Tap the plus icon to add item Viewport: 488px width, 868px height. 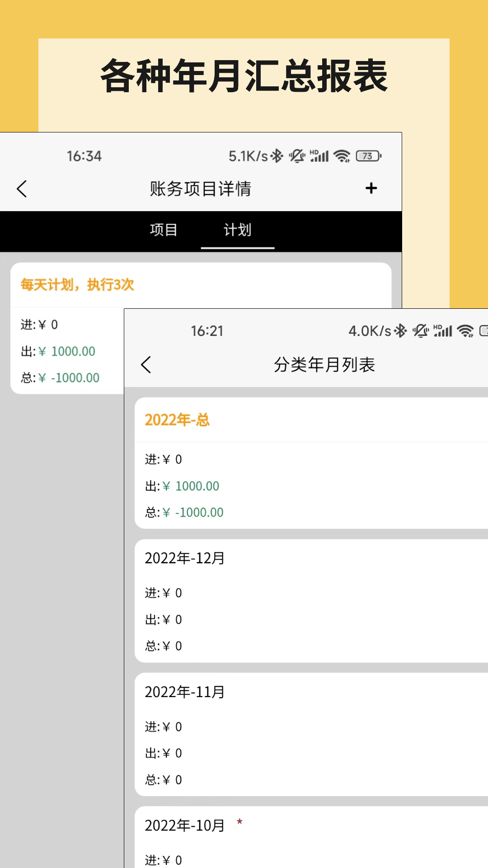pos(371,188)
